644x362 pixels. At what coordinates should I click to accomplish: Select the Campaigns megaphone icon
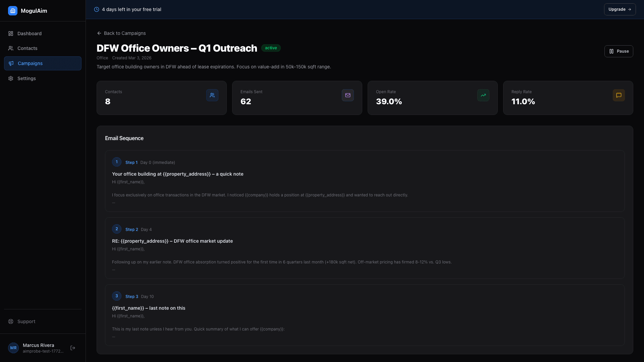tap(11, 63)
